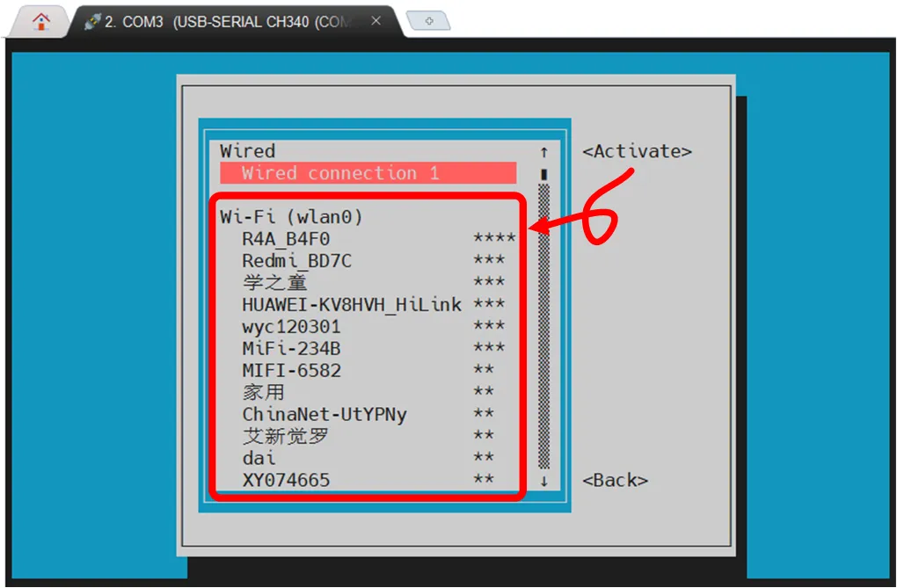Choose XY074665 at list bottom

tap(368, 479)
